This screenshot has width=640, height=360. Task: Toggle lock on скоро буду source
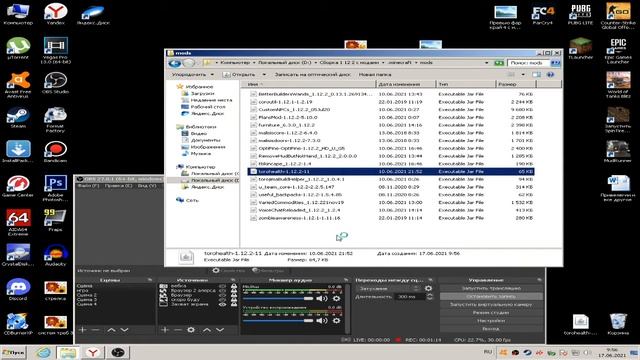click(x=234, y=300)
